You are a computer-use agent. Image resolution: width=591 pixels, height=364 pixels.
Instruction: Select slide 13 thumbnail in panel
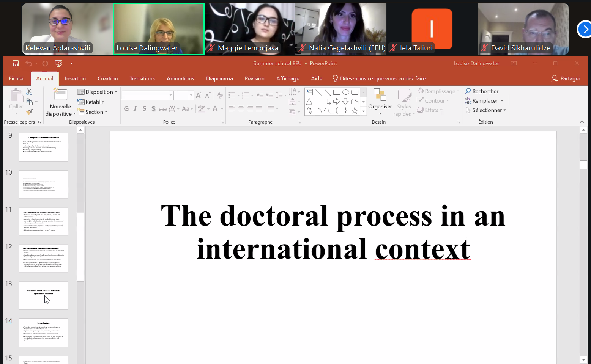click(x=44, y=295)
